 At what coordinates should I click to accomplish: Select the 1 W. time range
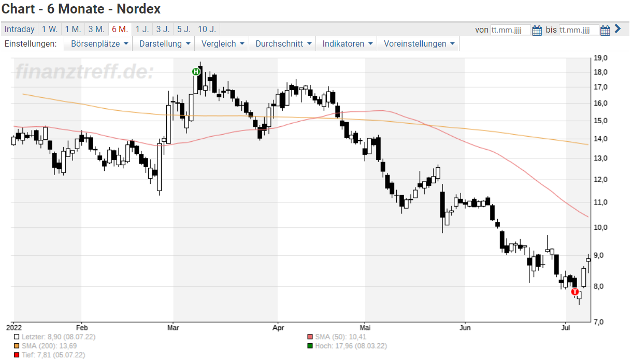tap(50, 30)
